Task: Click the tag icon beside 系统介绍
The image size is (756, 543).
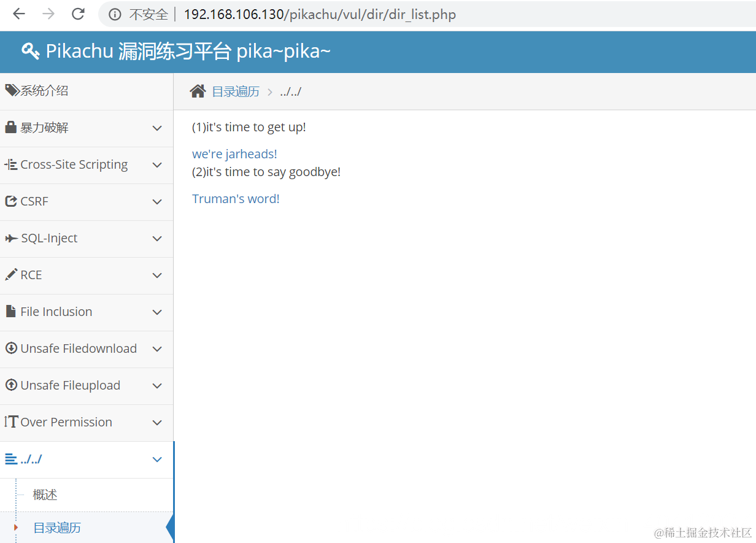Action: (x=12, y=91)
